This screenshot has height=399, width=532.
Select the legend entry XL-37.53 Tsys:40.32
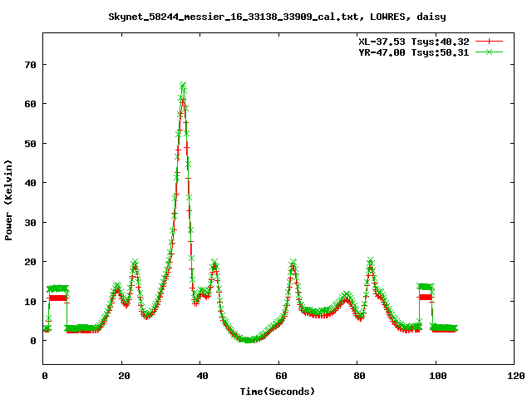pyautogui.click(x=414, y=42)
